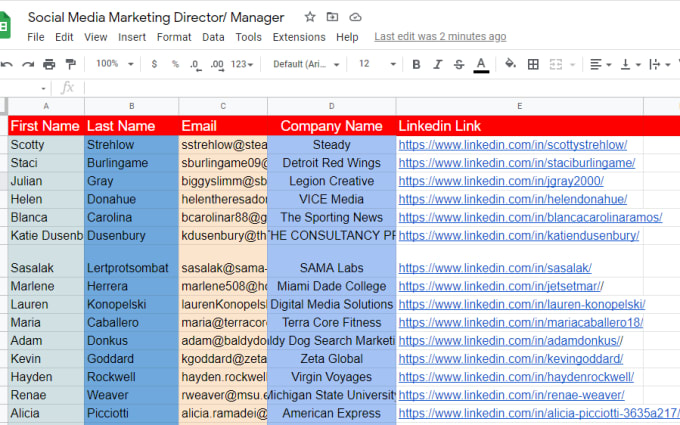Click the Move to folder icon
Screen dimensions: 680x425
tap(332, 17)
